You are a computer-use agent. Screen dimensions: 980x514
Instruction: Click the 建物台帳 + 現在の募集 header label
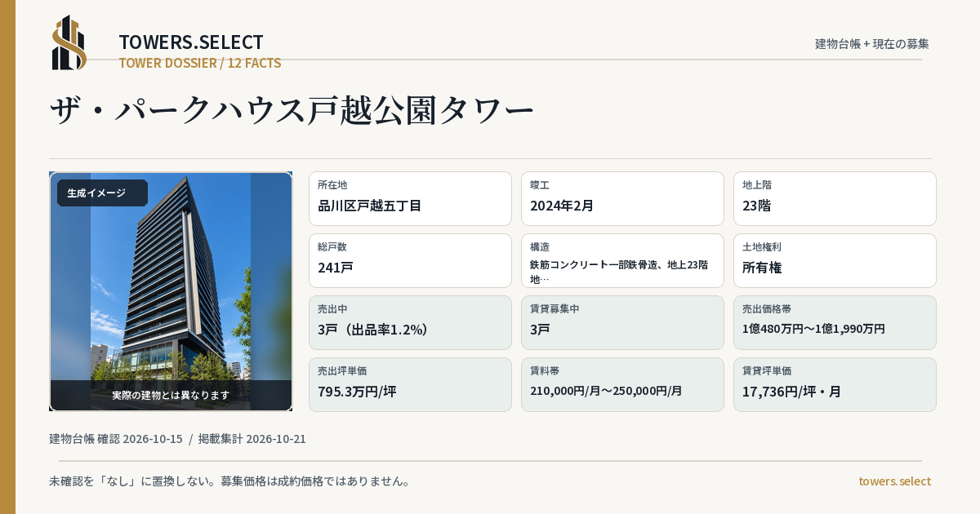pos(872,44)
